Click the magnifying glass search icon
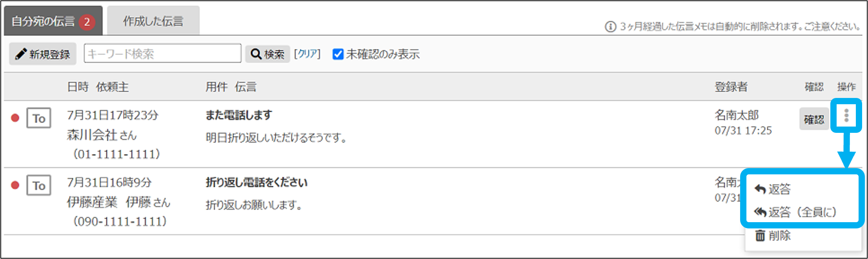The image size is (868, 259). pyautogui.click(x=256, y=54)
